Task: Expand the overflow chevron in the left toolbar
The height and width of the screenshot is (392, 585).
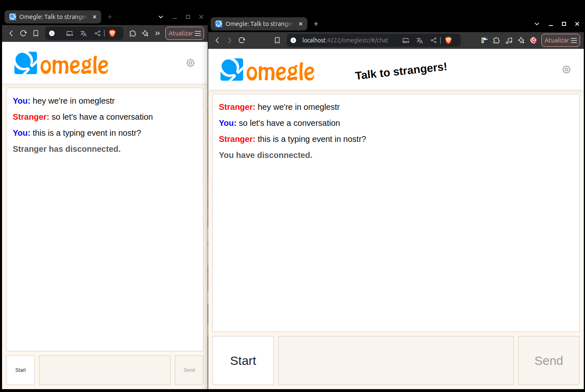Action: pos(157,33)
